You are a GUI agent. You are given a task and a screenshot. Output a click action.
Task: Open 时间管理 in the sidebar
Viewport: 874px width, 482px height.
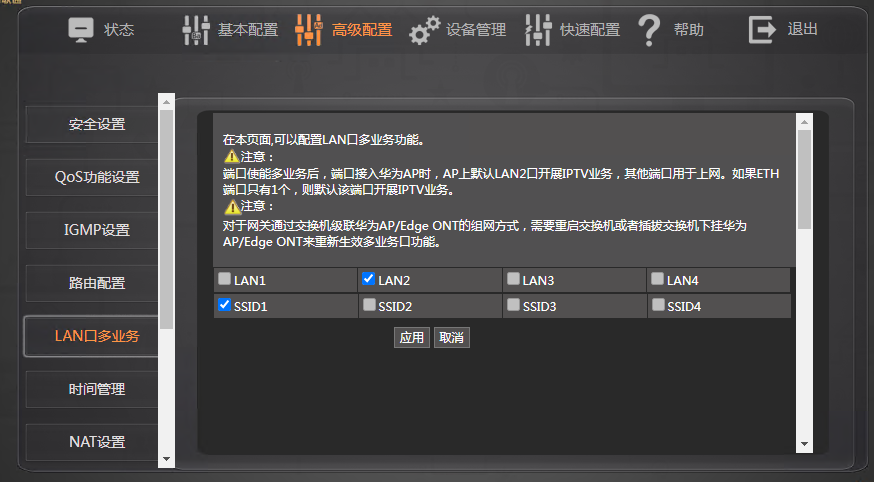point(93,389)
